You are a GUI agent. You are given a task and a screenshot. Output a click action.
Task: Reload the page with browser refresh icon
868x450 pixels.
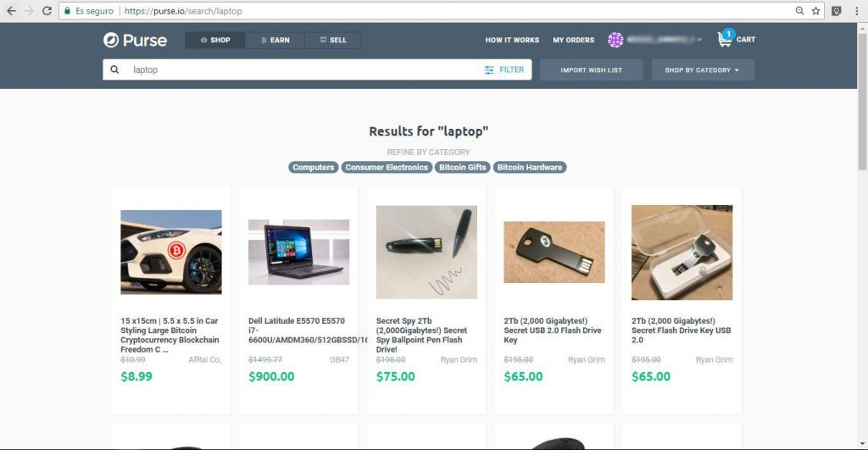(47, 10)
